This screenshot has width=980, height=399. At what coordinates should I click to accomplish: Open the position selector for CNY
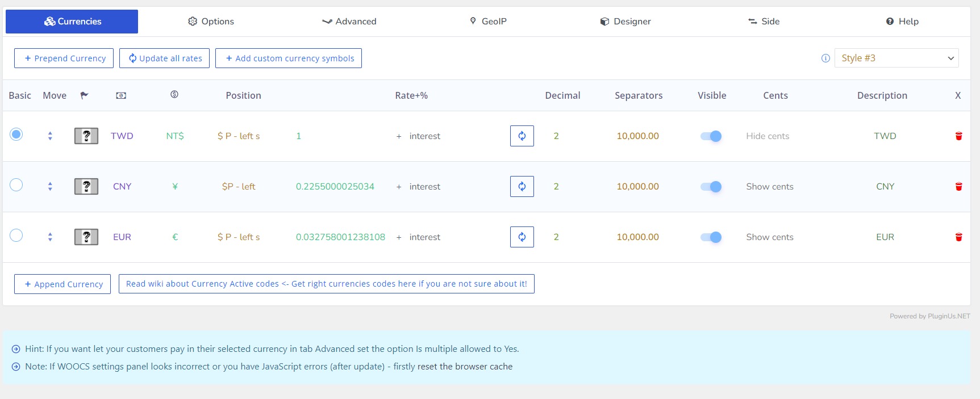click(x=239, y=187)
